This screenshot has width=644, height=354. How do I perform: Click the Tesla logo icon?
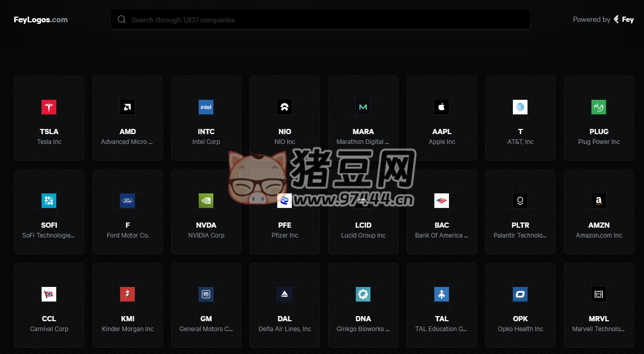click(x=49, y=107)
